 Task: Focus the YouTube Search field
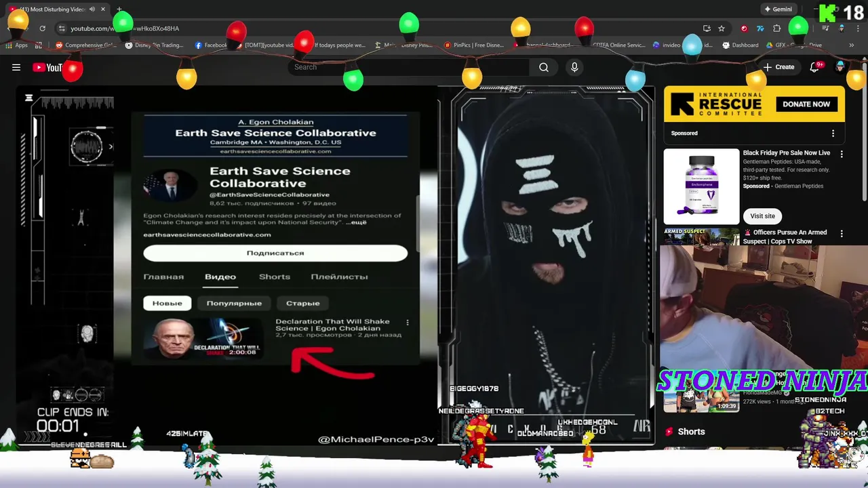(x=409, y=67)
